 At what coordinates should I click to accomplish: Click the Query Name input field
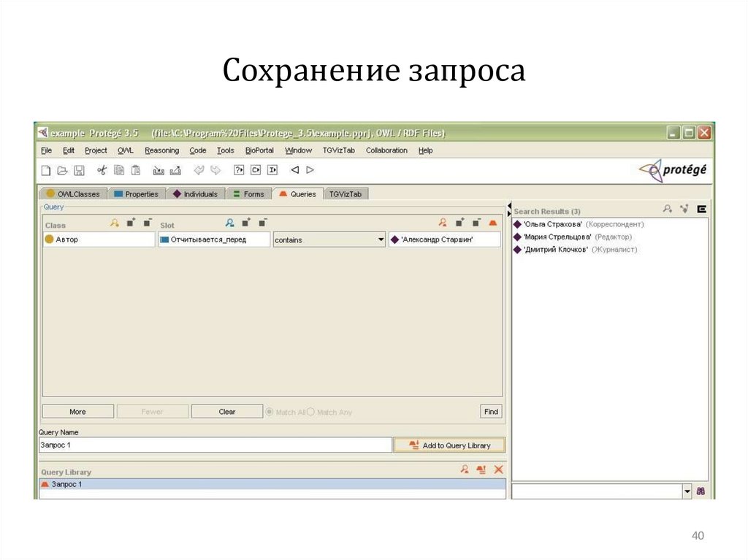click(215, 445)
